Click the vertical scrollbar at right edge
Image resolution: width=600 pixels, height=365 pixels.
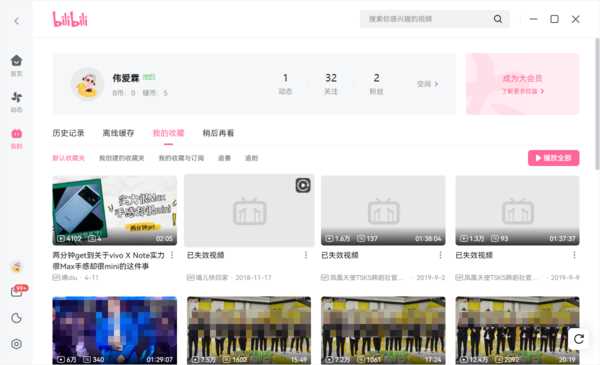click(597, 104)
